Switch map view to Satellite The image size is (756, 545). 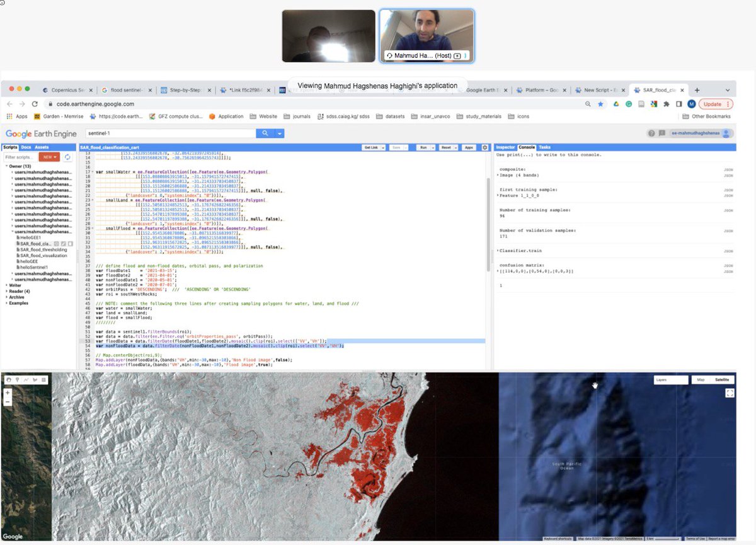pyautogui.click(x=722, y=380)
